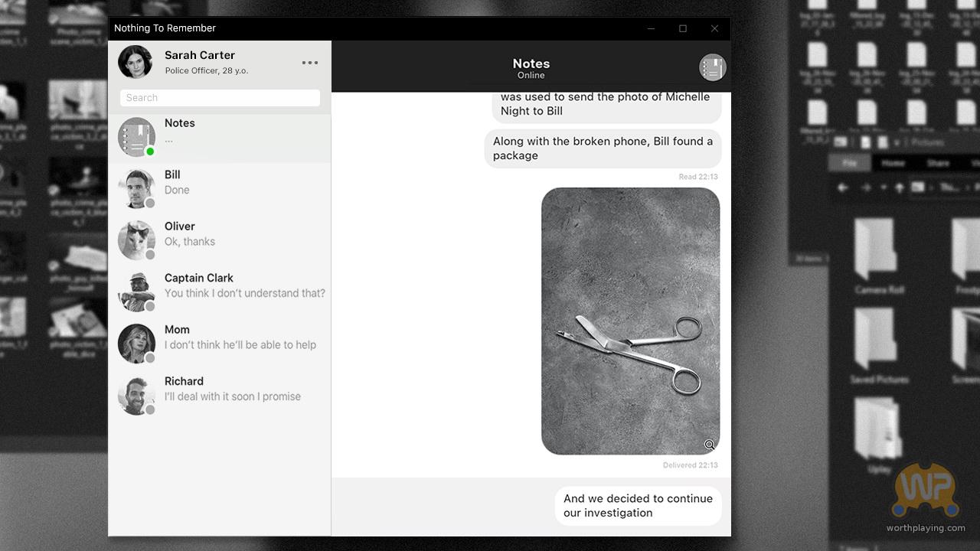
Task: Focus the Search contacts field
Action: point(220,98)
